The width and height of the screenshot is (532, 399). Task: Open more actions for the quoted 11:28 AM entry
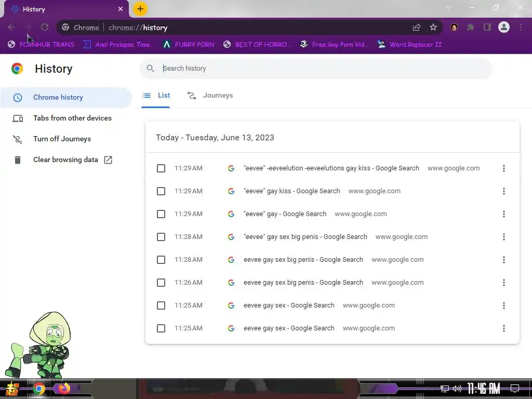(504, 237)
